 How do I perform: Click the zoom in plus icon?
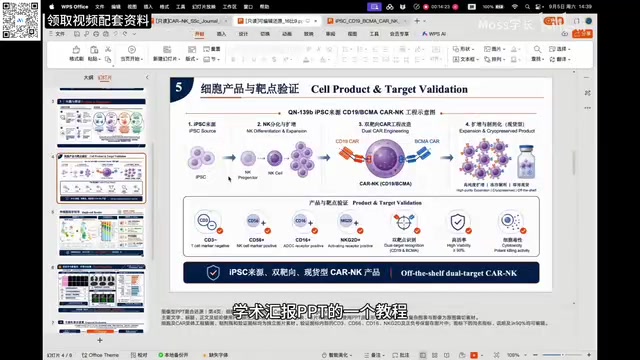click(589, 355)
